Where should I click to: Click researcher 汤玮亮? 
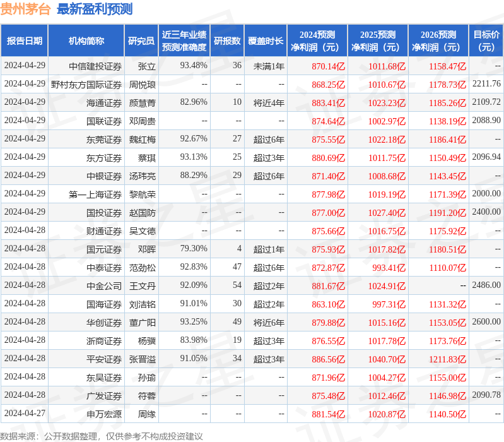click(143, 176)
